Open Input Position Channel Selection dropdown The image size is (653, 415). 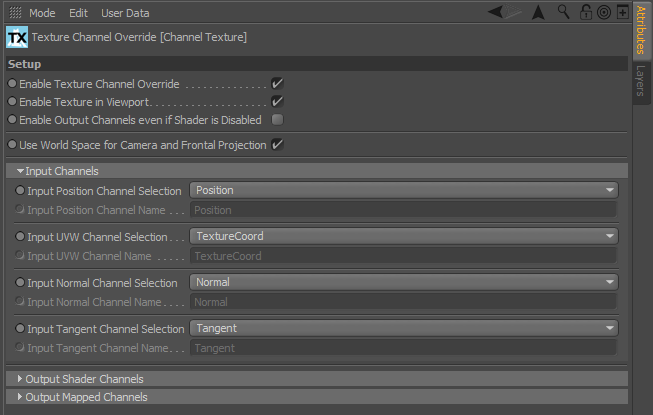[x=404, y=190]
